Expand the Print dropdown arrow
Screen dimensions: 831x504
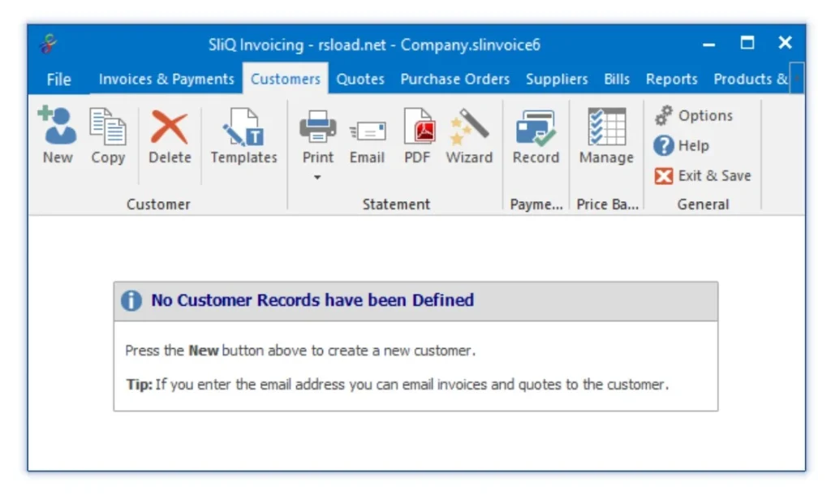click(317, 176)
